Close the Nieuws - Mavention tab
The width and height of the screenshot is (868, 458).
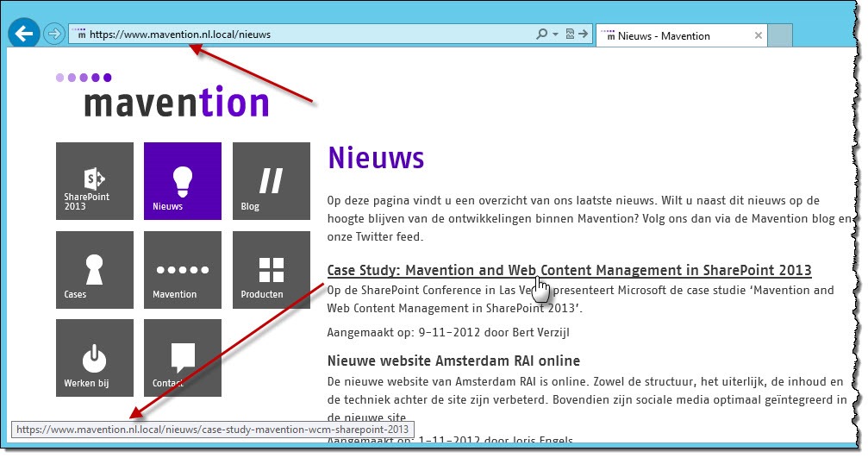(759, 35)
